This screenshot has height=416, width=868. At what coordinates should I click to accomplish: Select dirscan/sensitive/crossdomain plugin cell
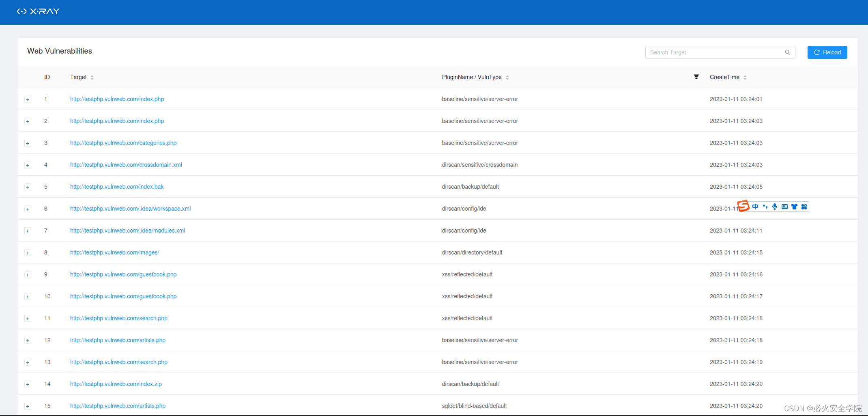point(479,165)
